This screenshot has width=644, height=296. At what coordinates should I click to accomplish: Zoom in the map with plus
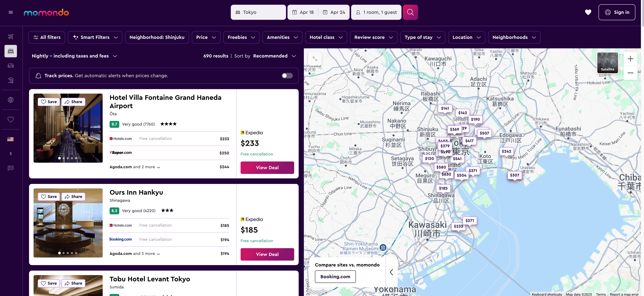(630, 59)
